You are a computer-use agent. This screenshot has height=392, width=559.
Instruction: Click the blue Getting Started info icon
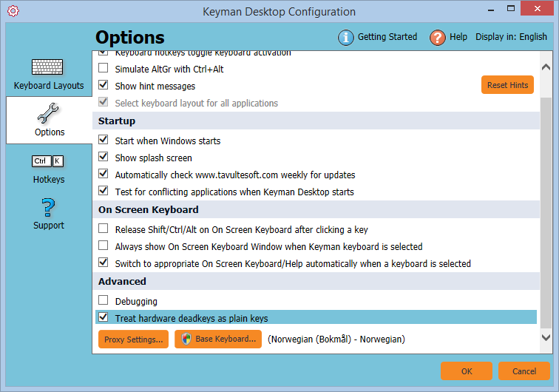click(346, 37)
